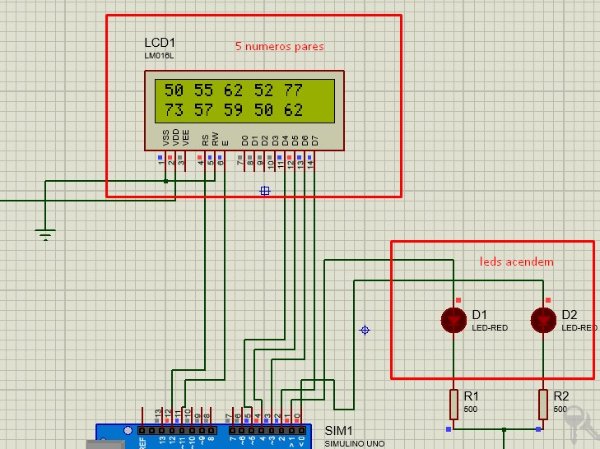Click the R2 resistor symbol
The height and width of the screenshot is (449, 600).
point(543,404)
